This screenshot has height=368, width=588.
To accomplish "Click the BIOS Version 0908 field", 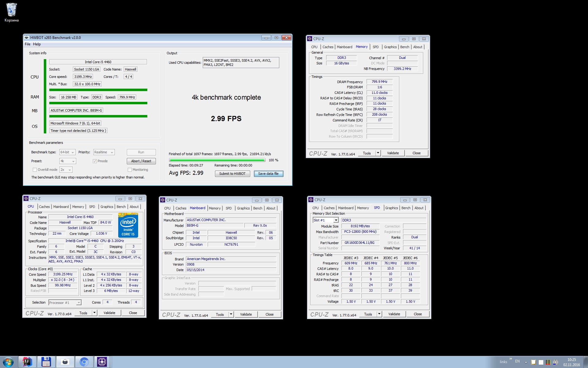I will click(x=231, y=264).
